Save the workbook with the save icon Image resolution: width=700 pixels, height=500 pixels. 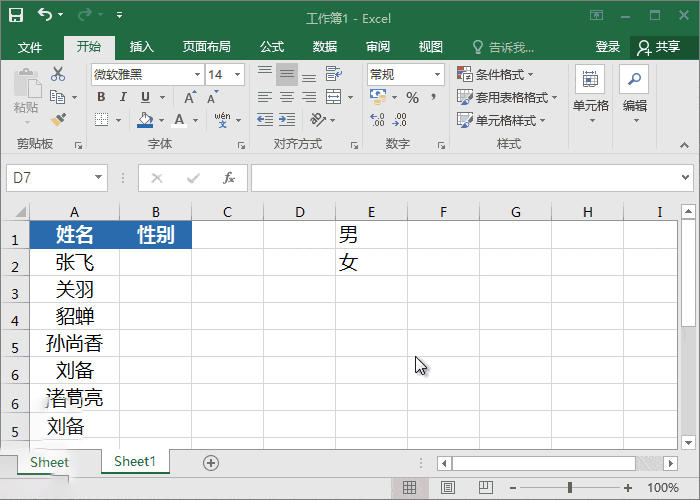pos(16,15)
